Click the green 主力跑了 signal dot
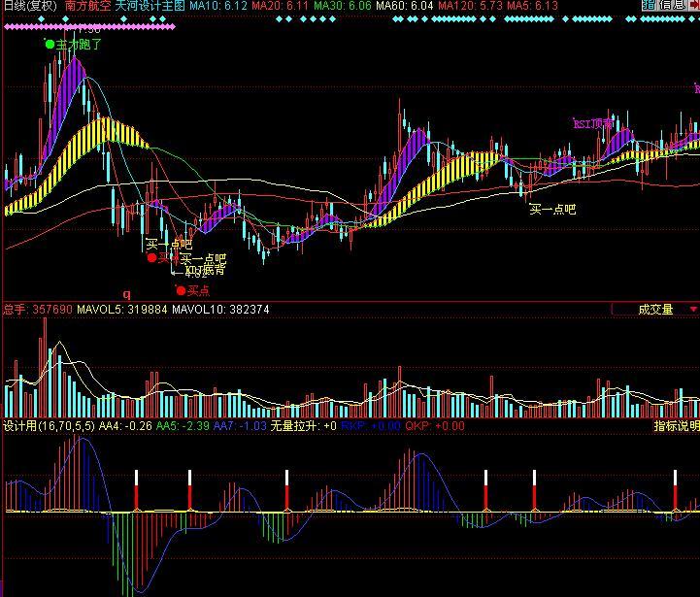The height and width of the screenshot is (597, 700). coord(50,44)
